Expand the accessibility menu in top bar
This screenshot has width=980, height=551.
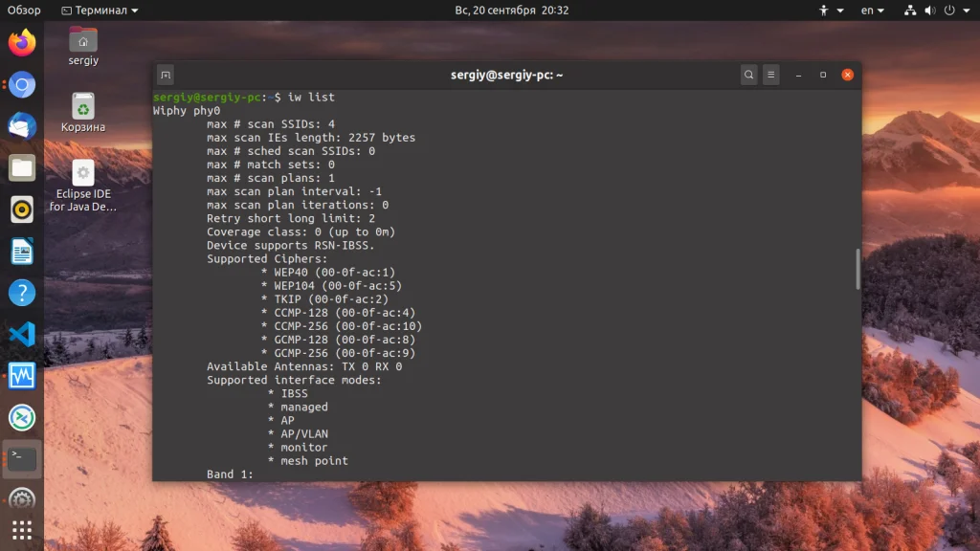pos(832,10)
